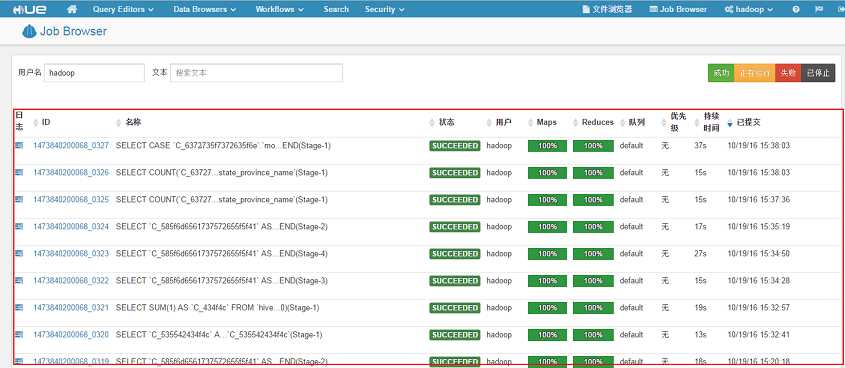The height and width of the screenshot is (368, 845).
Task: Click submit time 10/19/16 15:34:28
Action: 759,281
